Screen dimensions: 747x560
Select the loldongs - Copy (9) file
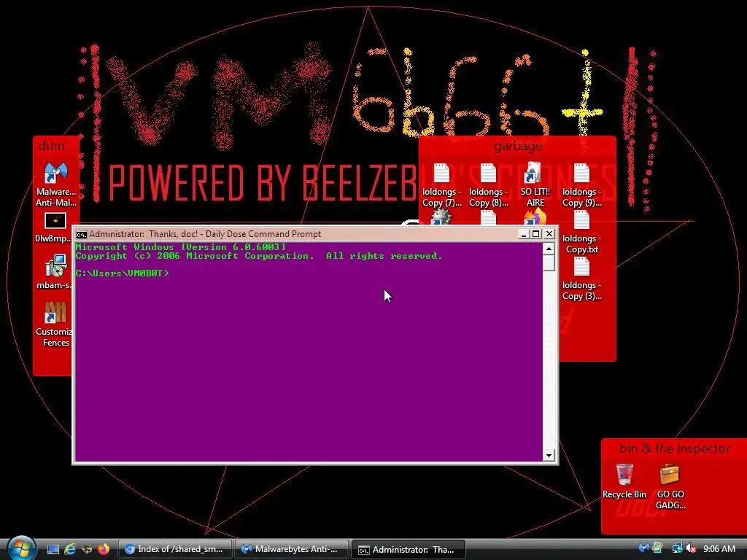coord(581,184)
